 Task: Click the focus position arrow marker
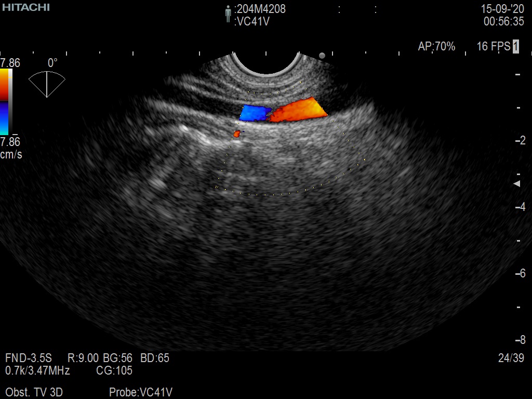516,184
